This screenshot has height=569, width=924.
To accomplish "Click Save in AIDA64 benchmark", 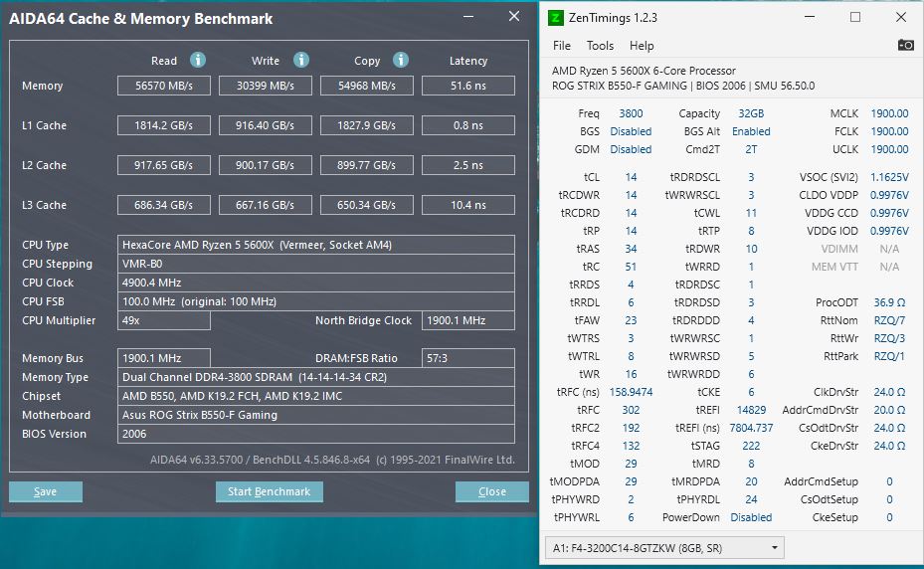I will [46, 491].
